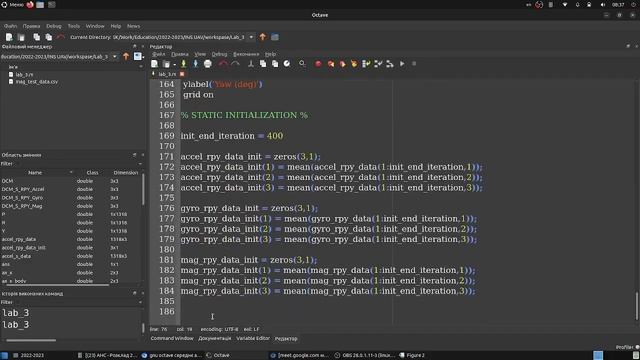Click first lab_3 command history entry

click(16, 313)
